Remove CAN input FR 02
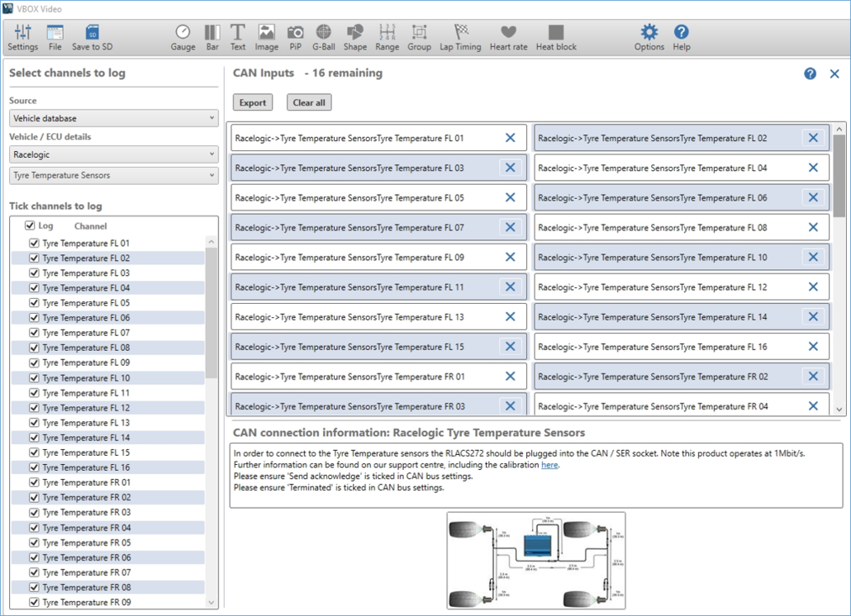This screenshot has width=851, height=616. [x=813, y=377]
